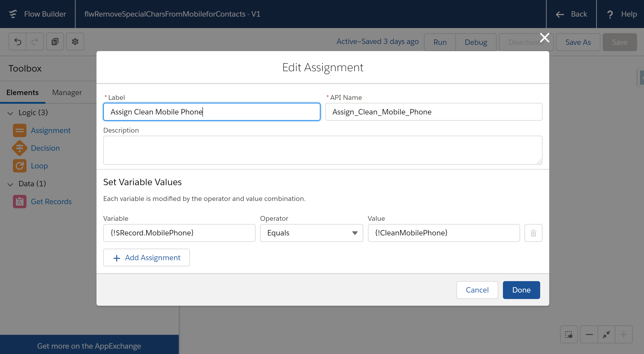The height and width of the screenshot is (354, 644).
Task: Select the Get Records element
Action: click(51, 201)
